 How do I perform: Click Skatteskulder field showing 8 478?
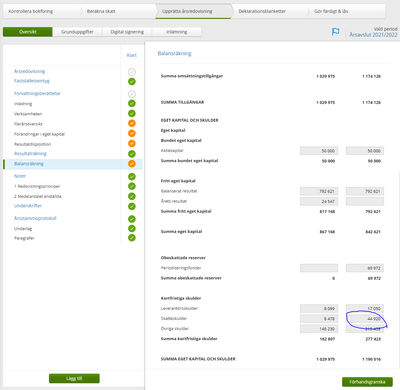pos(319,319)
